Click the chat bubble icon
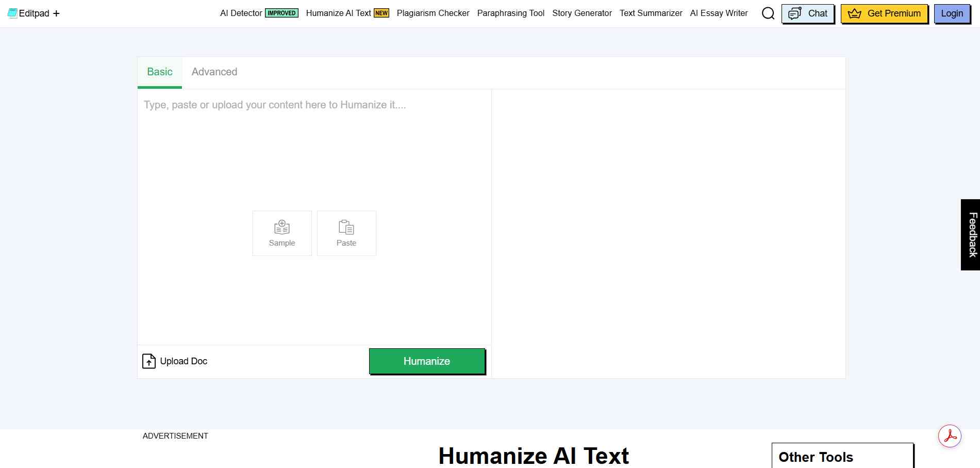Viewport: 980px width, 468px height. pyautogui.click(x=795, y=13)
